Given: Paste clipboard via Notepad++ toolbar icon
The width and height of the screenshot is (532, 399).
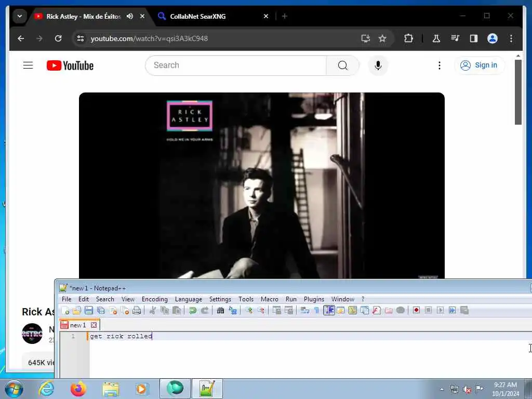Looking at the screenshot, I should [177, 310].
